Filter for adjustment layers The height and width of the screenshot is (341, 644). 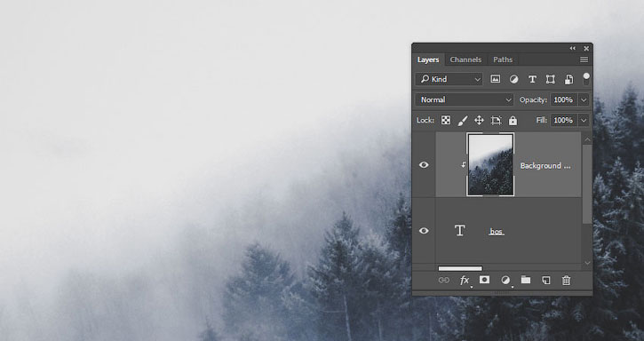(513, 79)
